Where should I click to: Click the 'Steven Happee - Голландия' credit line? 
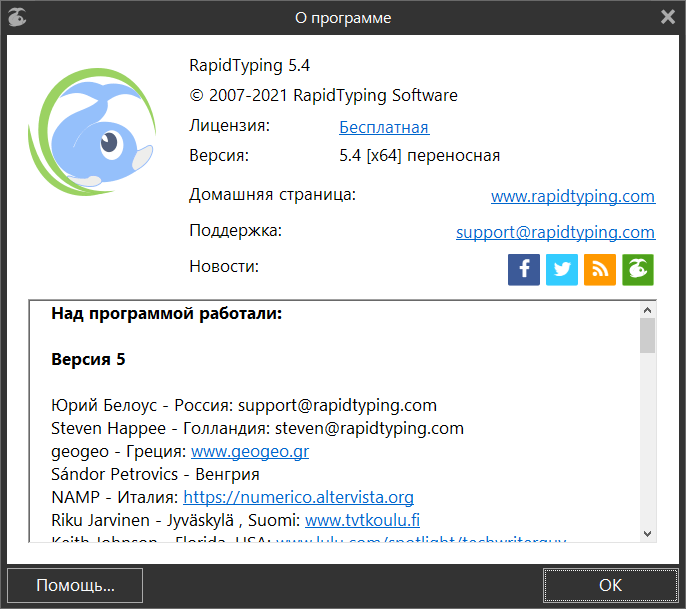tap(257, 428)
